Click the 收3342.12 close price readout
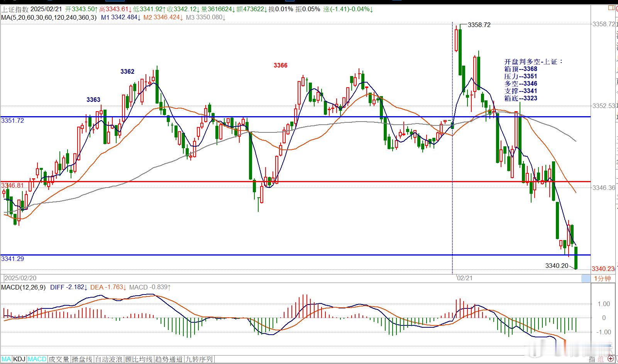Viewport: 618px width, 364px height. pyautogui.click(x=183, y=9)
